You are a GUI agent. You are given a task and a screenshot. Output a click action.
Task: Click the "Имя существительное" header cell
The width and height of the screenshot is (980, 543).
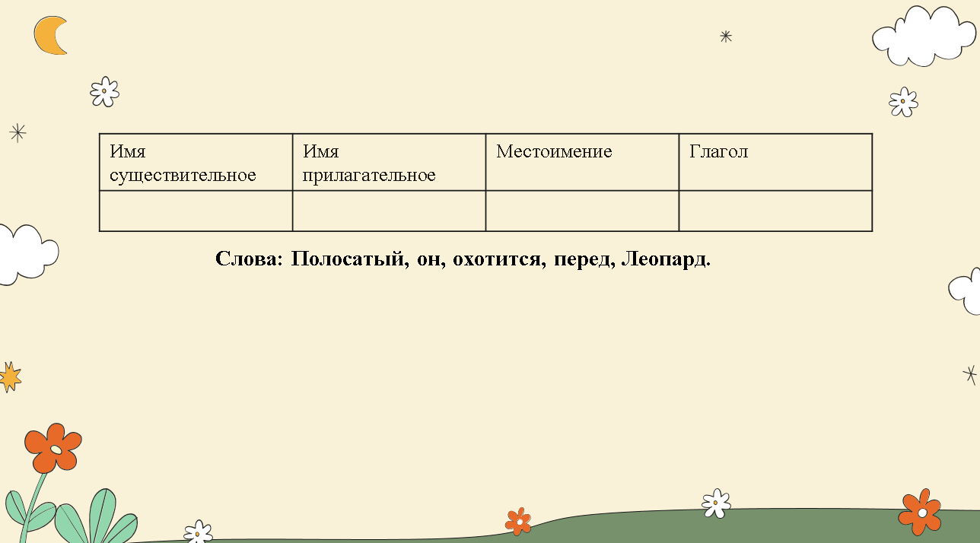[x=196, y=162]
